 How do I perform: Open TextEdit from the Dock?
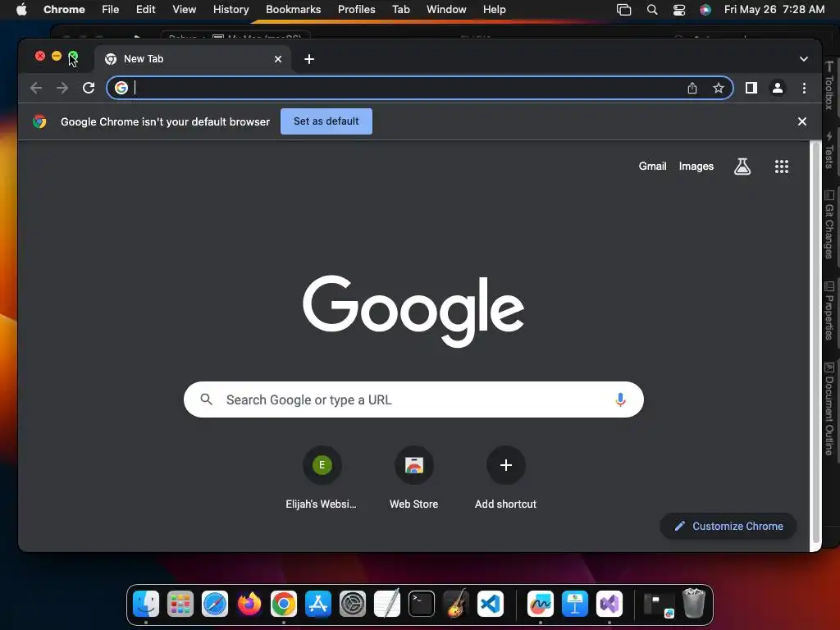click(x=387, y=604)
